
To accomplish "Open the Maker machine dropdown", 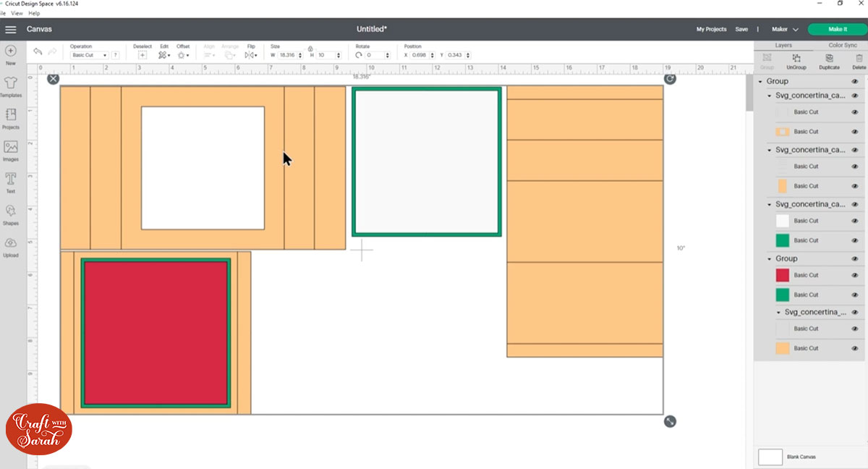I will pyautogui.click(x=785, y=30).
